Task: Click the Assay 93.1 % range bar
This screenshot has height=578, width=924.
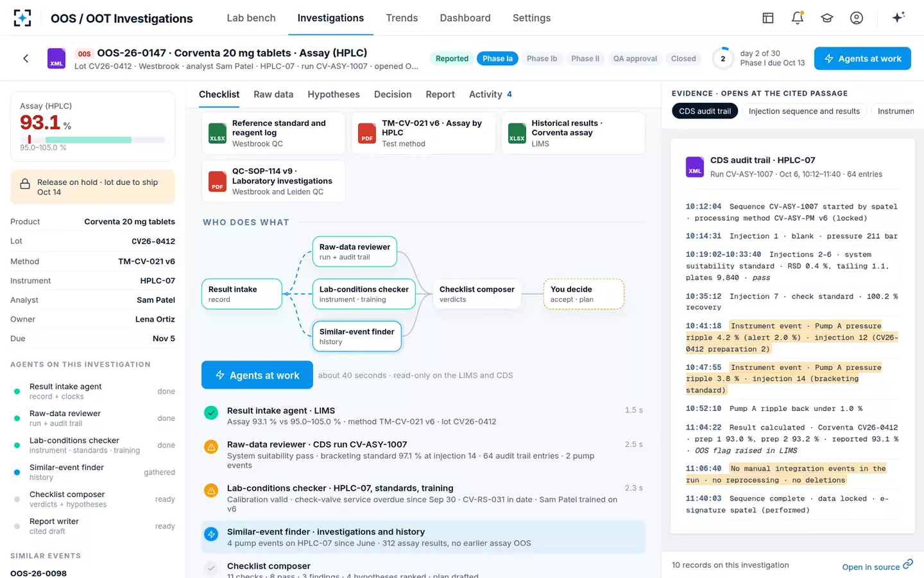Action: click(x=92, y=140)
